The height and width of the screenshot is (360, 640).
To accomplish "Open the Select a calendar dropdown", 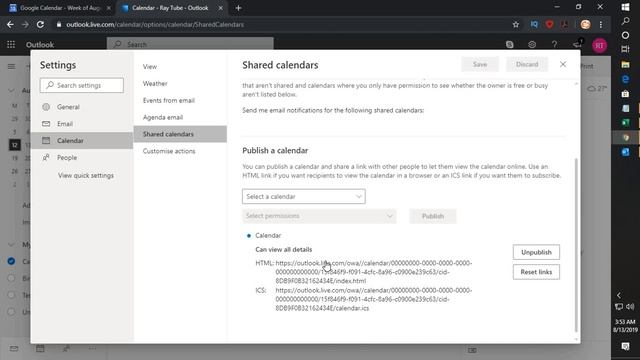I will [304, 196].
